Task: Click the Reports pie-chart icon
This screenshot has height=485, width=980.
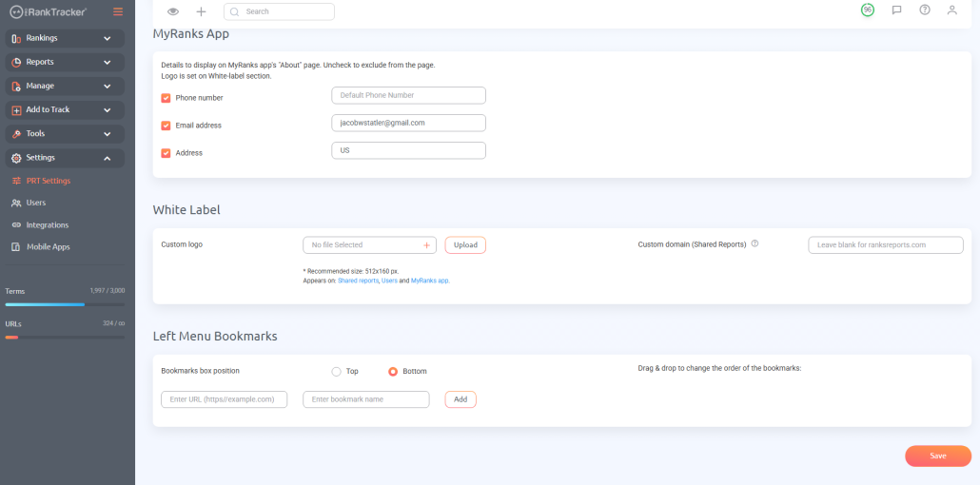Action: coord(17,63)
